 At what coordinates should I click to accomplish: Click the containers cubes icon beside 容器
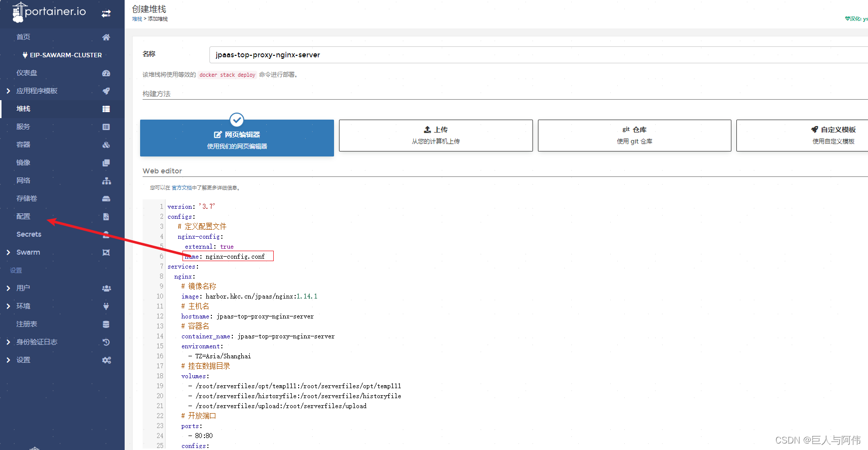click(106, 145)
